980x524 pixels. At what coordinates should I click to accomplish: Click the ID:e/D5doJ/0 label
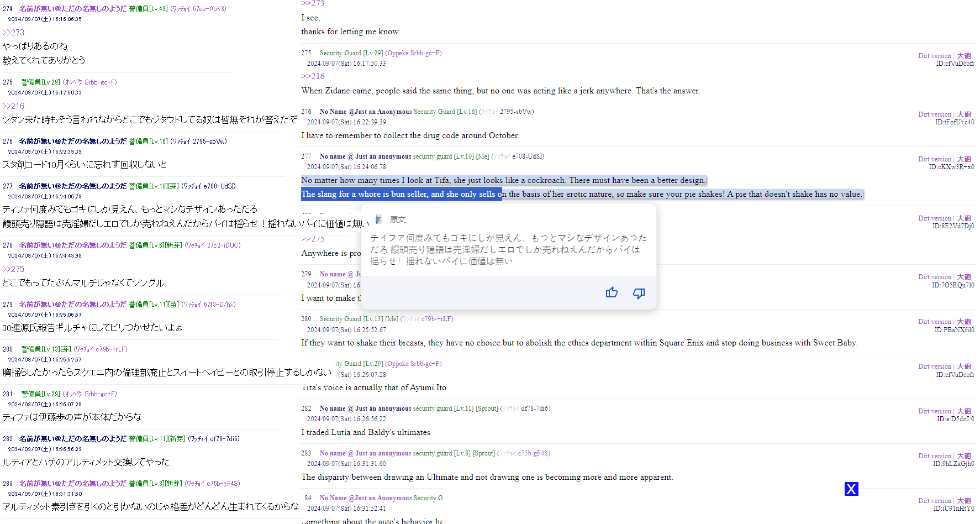[x=955, y=419]
